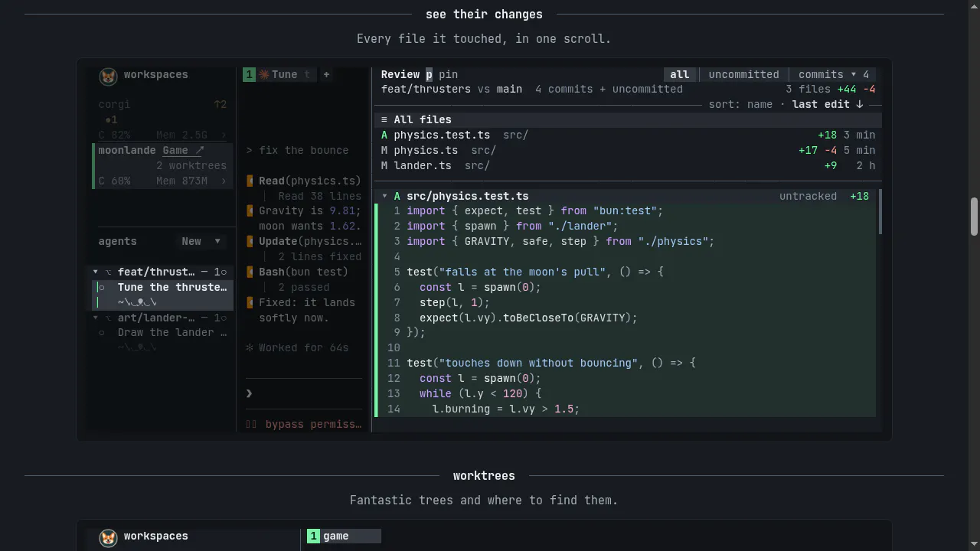This screenshot has height=551, width=980.
Task: Click the orange marker beside Update(physics
Action: (x=250, y=241)
